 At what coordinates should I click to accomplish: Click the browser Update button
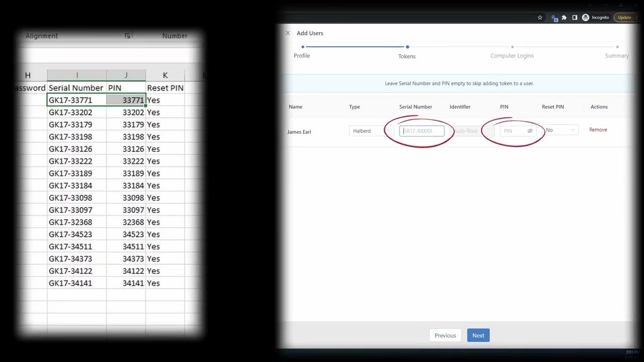(x=624, y=18)
